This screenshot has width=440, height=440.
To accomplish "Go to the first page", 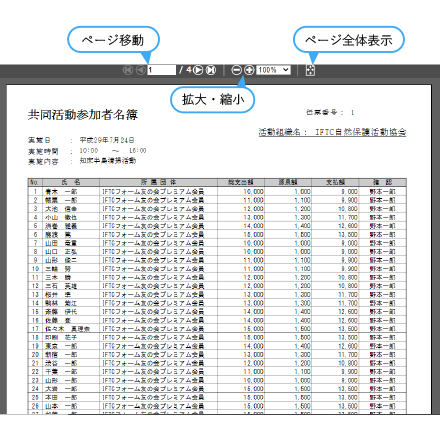I will point(128,70).
